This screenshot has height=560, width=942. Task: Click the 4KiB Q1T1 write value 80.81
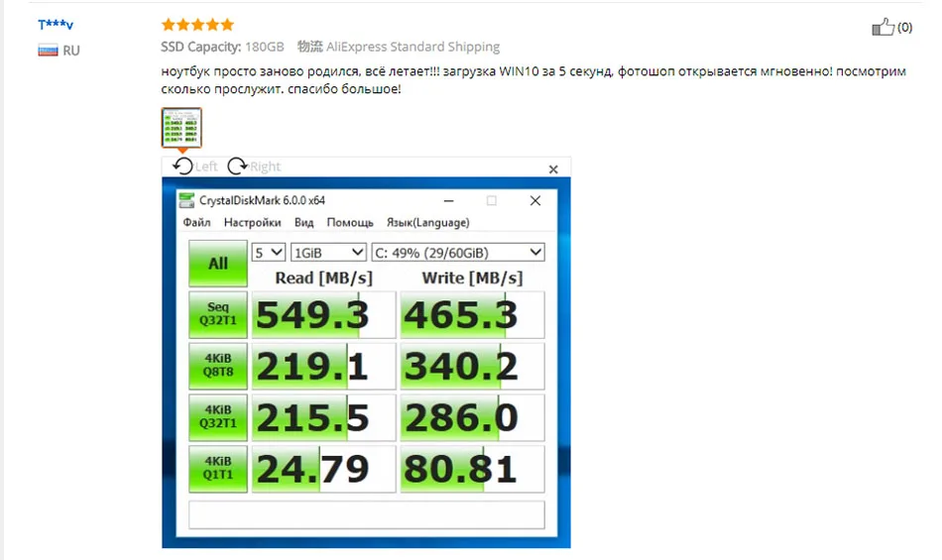tap(473, 470)
